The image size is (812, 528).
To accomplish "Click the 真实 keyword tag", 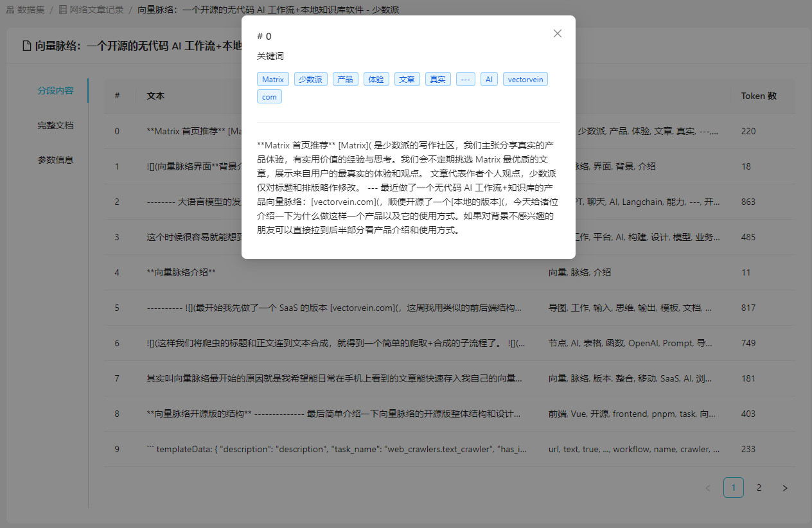I will [x=437, y=80].
